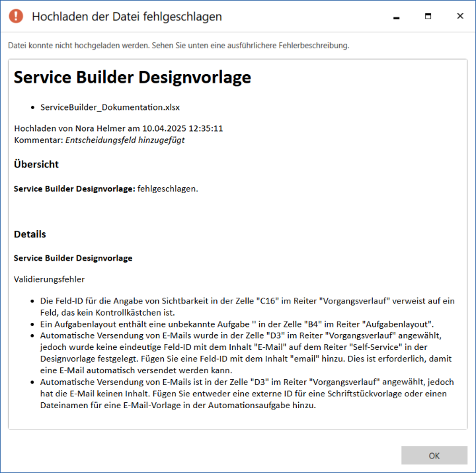The image size is (476, 473).
Task: Click the upload line by Nora Helmer
Action: [x=118, y=128]
